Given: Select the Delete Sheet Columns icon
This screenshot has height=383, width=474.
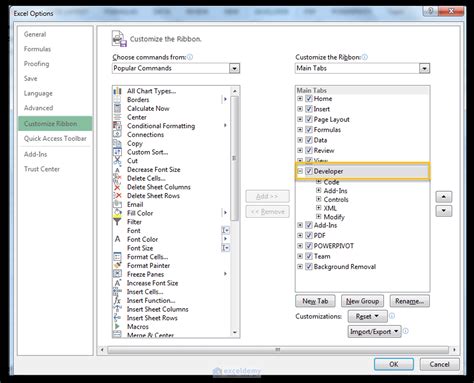Looking at the screenshot, I should pos(117,187).
